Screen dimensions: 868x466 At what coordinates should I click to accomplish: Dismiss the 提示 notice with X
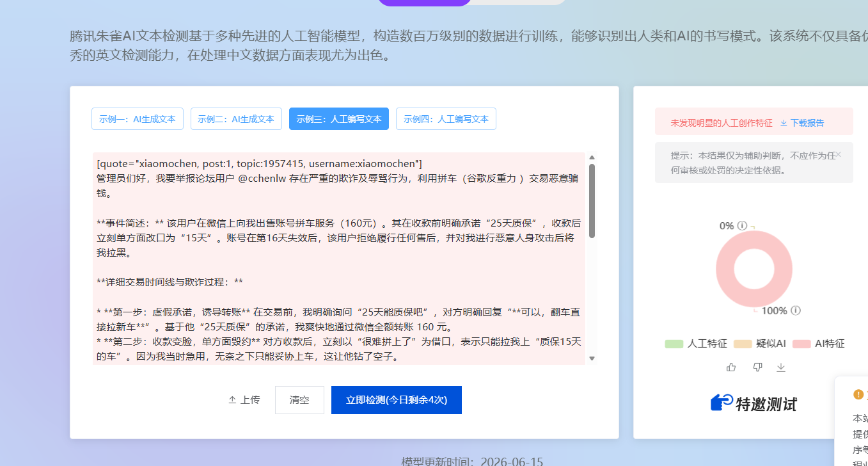click(839, 154)
